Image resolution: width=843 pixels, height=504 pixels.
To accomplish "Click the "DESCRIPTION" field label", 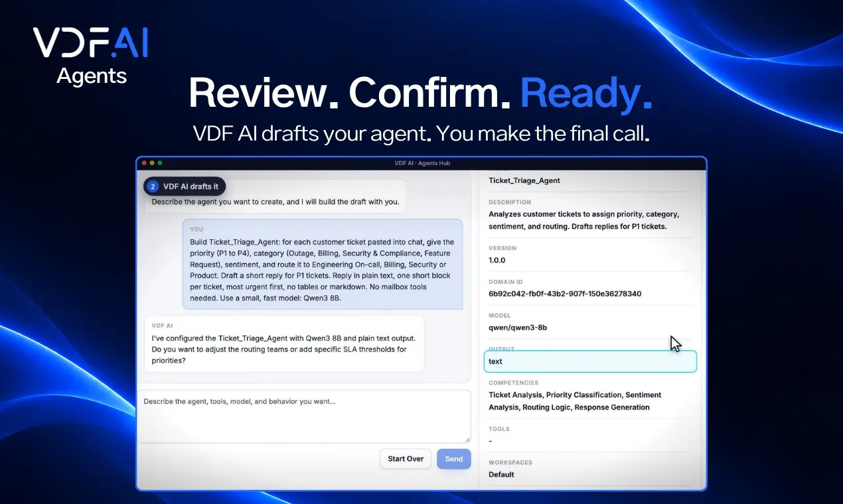I will coord(510,202).
